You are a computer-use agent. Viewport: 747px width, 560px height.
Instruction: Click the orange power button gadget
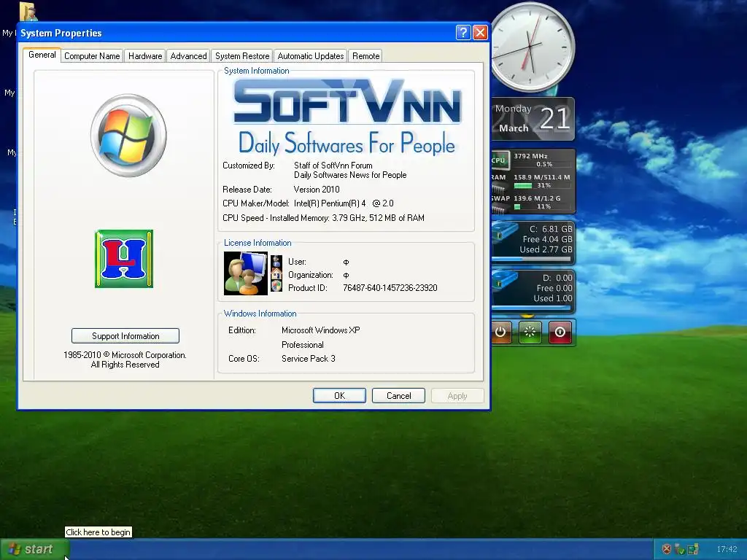pos(501,332)
